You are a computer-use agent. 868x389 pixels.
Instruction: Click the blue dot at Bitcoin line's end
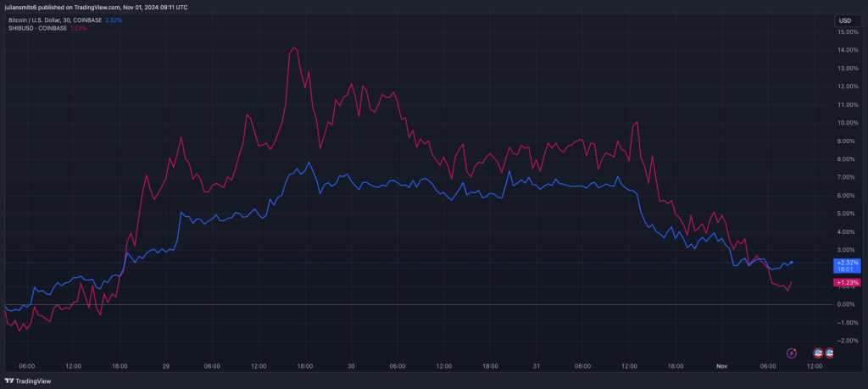click(792, 262)
